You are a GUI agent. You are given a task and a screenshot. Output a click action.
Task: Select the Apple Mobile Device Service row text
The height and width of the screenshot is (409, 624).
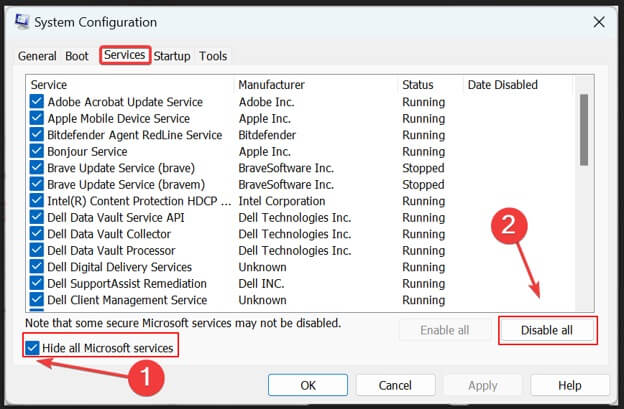119,118
